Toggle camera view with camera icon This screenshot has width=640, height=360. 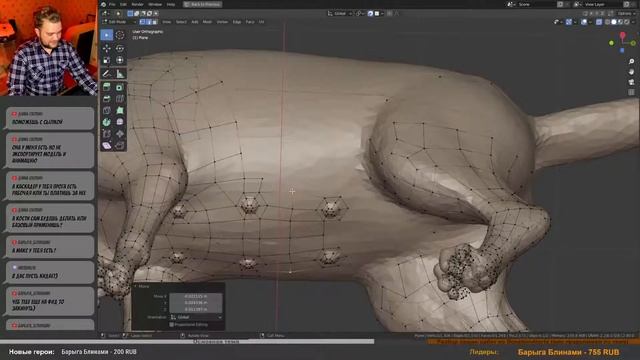click(631, 82)
